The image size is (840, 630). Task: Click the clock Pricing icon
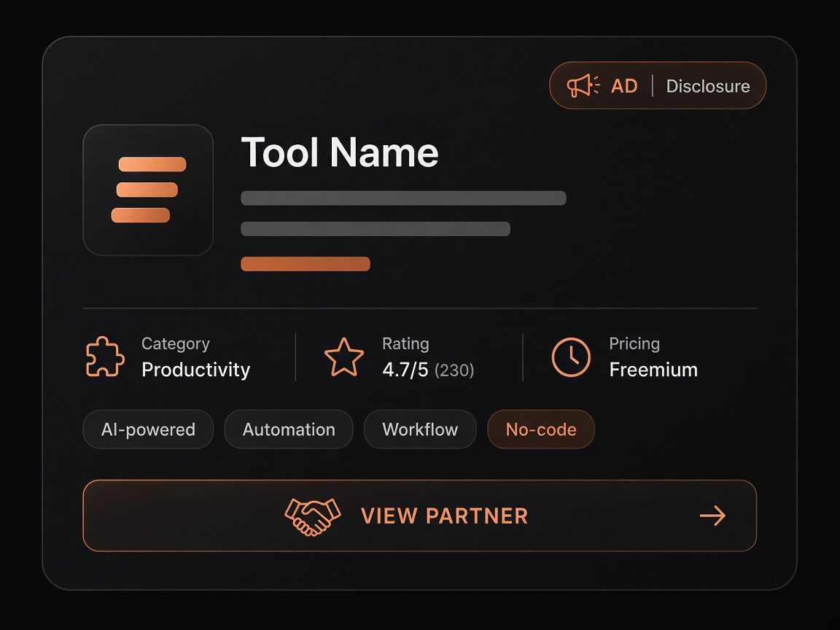pyautogui.click(x=571, y=357)
